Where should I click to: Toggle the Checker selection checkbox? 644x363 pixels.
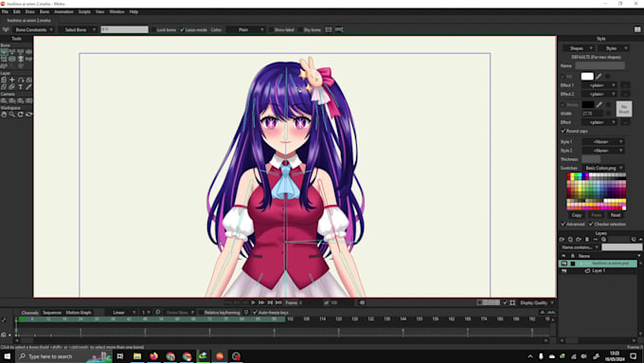(591, 224)
